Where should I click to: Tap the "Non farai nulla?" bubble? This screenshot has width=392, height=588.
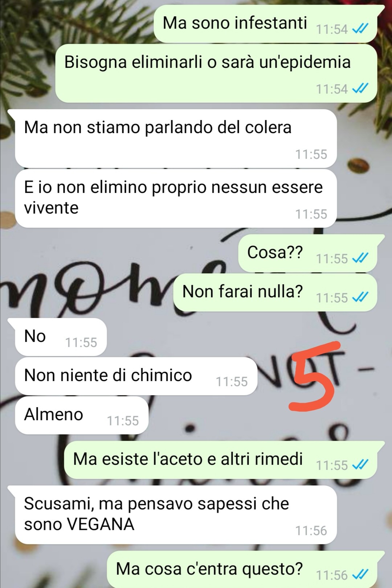coord(275,293)
